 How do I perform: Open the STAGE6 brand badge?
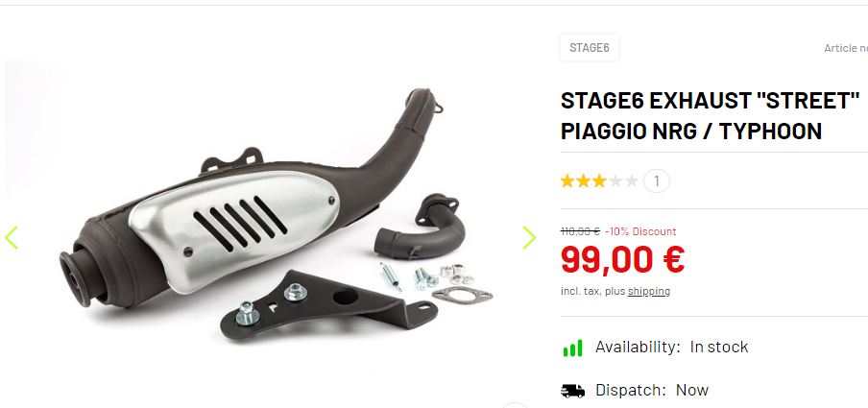590,48
